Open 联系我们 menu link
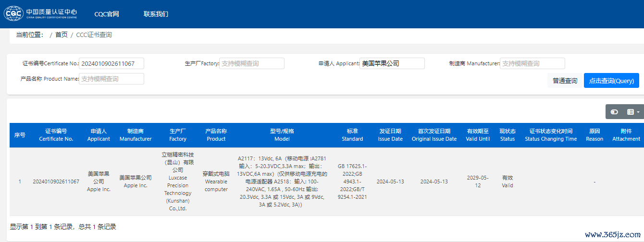Viewport: 644px width, 242px height. [156, 14]
